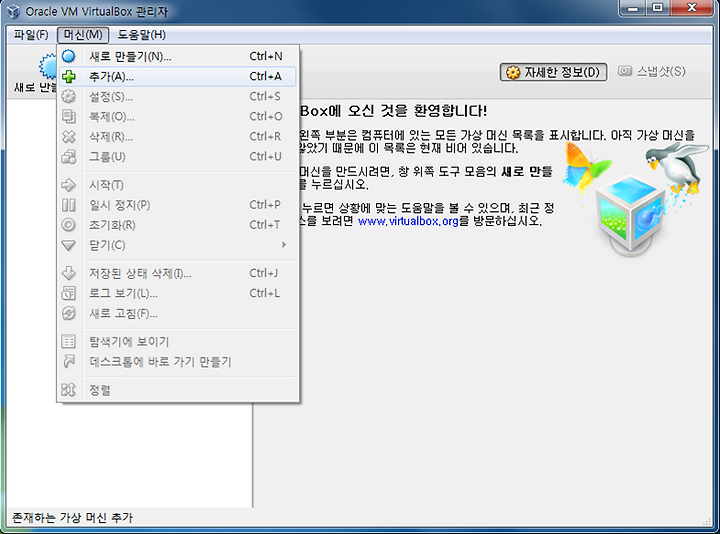Click the 새로 만들기 toolbar starburst icon
Image resolution: width=720 pixels, height=534 pixels.
tap(48, 66)
